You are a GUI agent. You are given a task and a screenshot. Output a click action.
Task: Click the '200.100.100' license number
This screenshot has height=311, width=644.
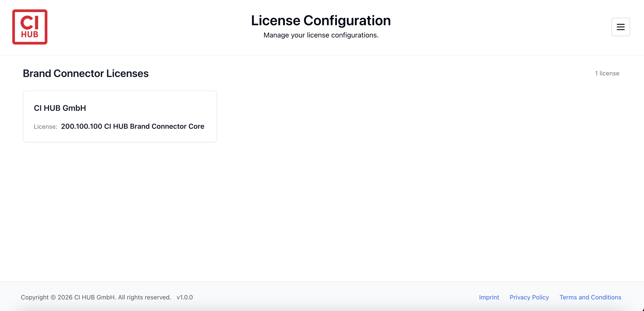pyautogui.click(x=81, y=126)
